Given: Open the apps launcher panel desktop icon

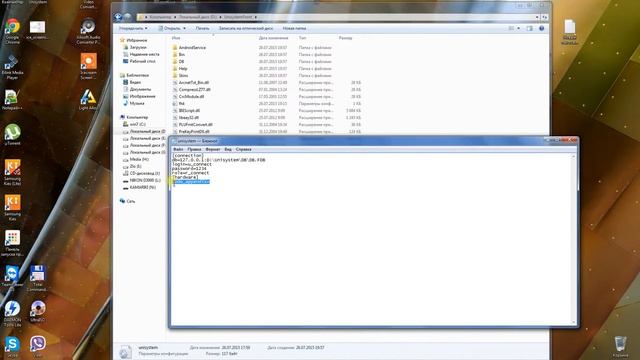Looking at the screenshot, I should [12, 243].
